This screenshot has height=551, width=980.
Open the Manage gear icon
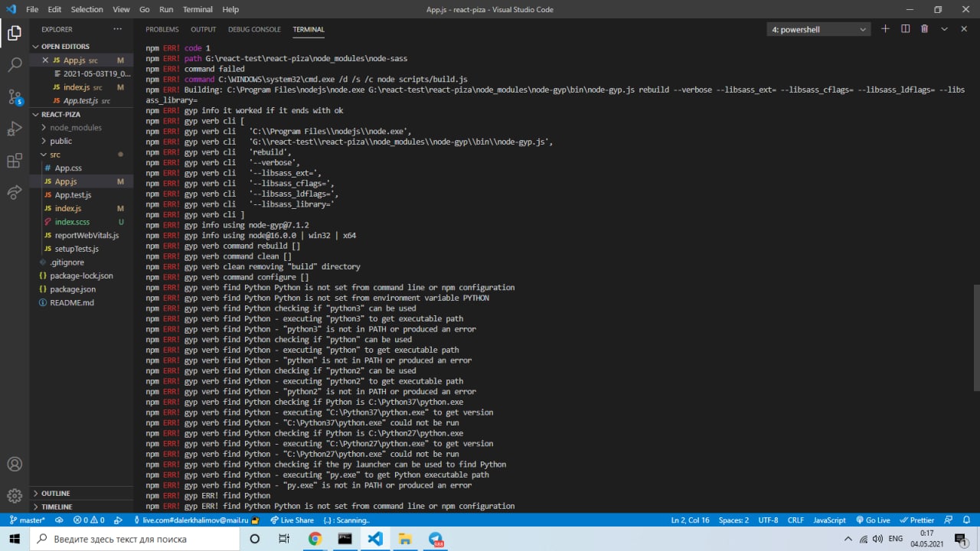coord(15,496)
